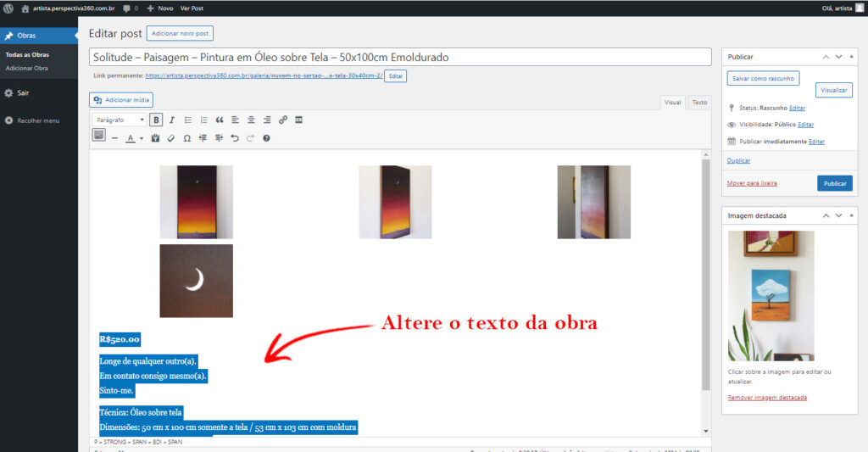Open the WordPress logo menu
868x452 pixels.
(8, 8)
